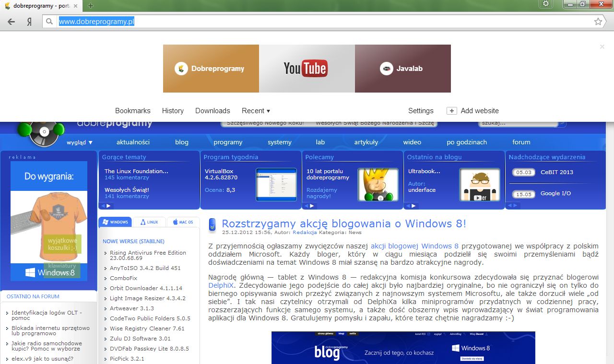Open The Linux Foundation... topic
This screenshot has height=364, width=614.
coord(136,171)
